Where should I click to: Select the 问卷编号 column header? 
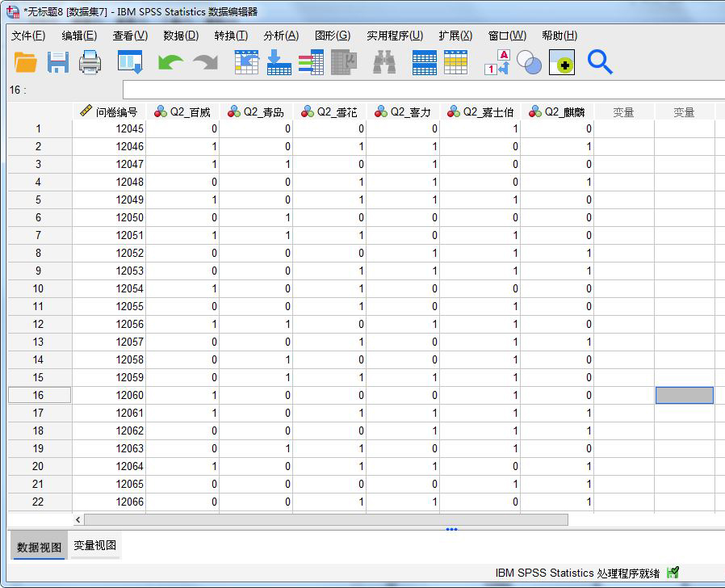point(109,112)
